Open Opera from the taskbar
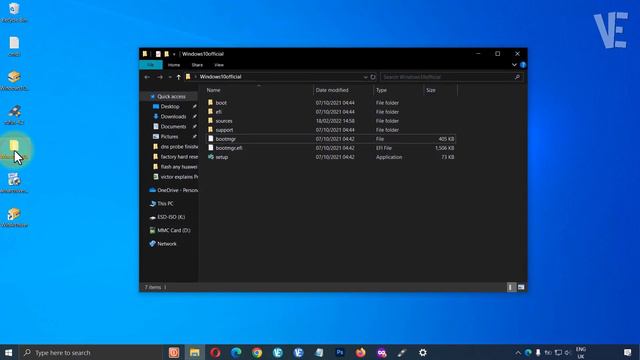640x360 pixels. pos(216,353)
